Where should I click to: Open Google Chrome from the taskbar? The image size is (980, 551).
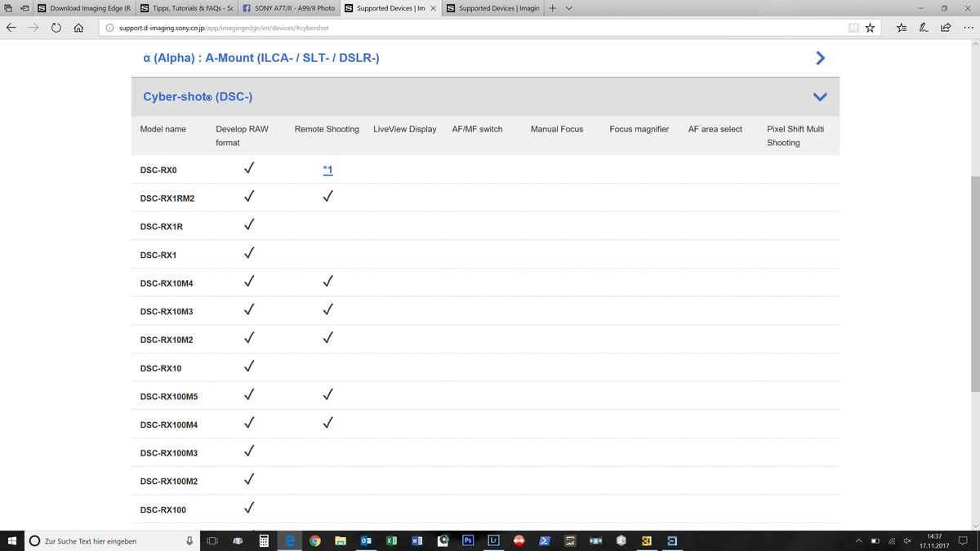pos(315,540)
